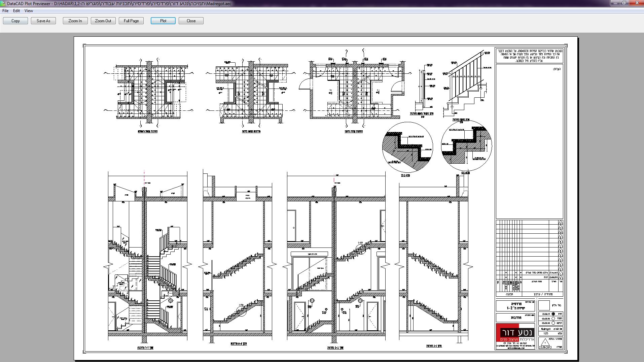The height and width of the screenshot is (362, 644).
Task: Send drawing to plotter with Plot button
Action: point(163,21)
